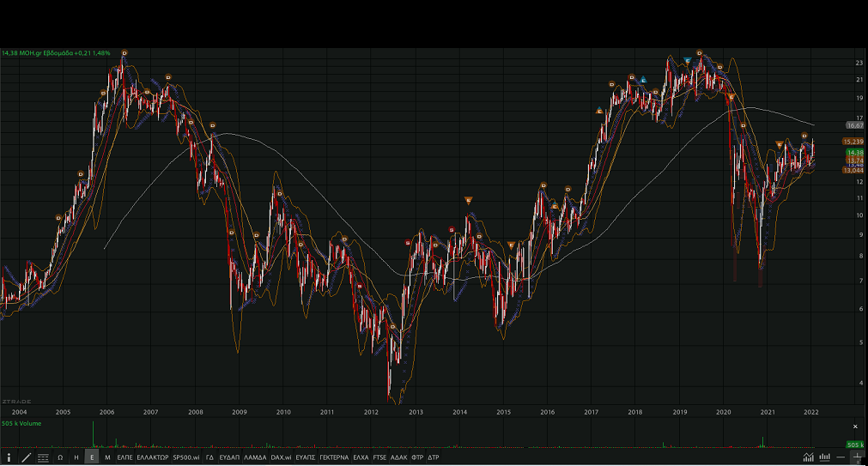Click the chart type icon

point(808,458)
